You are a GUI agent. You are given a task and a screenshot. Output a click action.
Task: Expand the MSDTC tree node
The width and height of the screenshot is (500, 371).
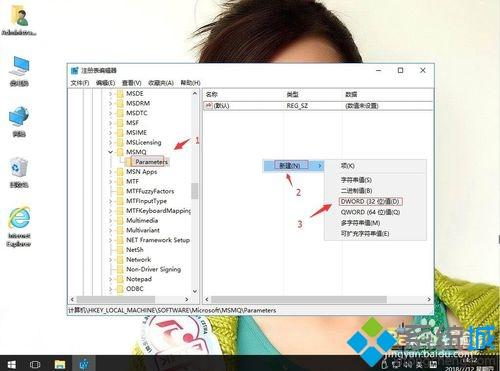pos(111,113)
